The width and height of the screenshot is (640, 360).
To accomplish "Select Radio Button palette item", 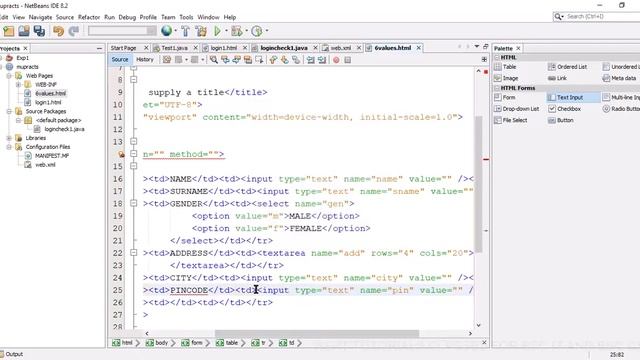I will [x=621, y=109].
